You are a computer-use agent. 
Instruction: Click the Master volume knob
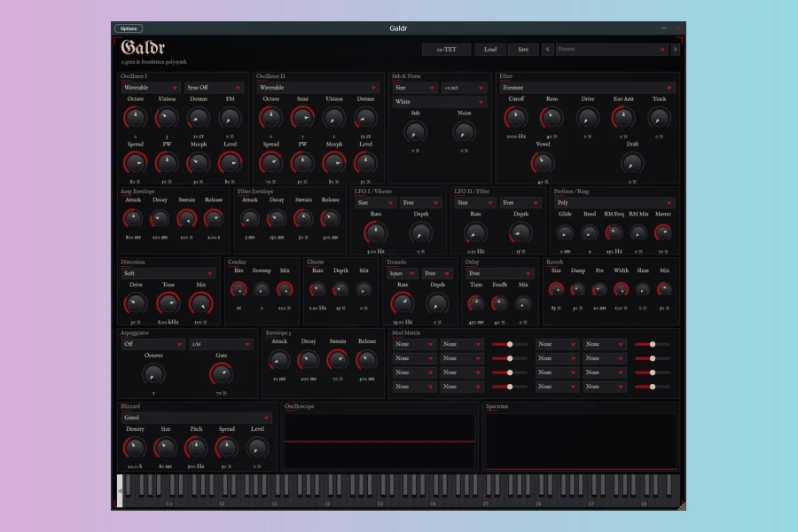coord(662,233)
